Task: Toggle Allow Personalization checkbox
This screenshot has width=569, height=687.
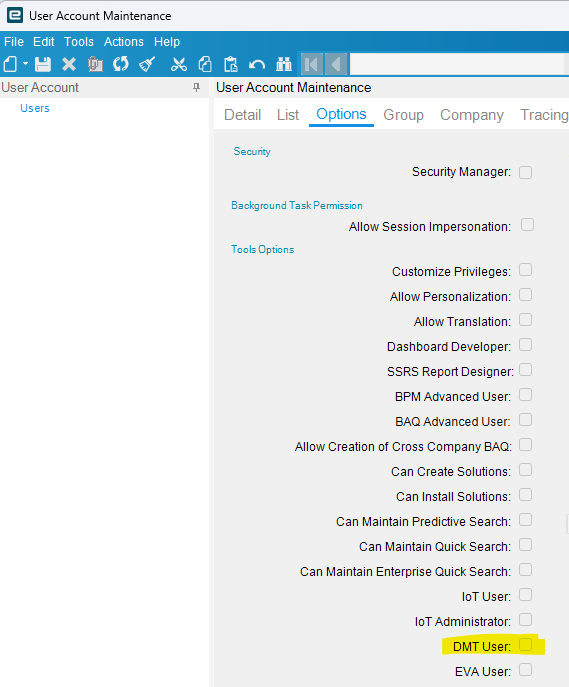Action: 525,295
